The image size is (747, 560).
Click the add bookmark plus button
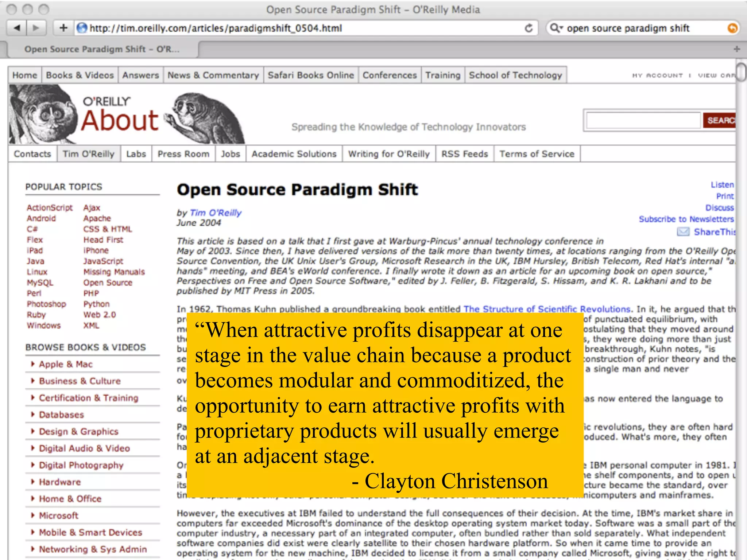pos(63,28)
